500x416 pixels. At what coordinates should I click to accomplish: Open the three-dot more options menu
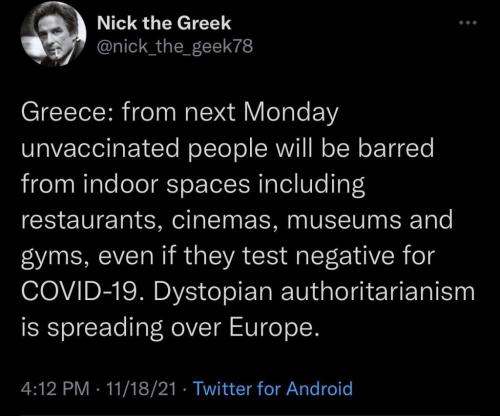point(468,23)
